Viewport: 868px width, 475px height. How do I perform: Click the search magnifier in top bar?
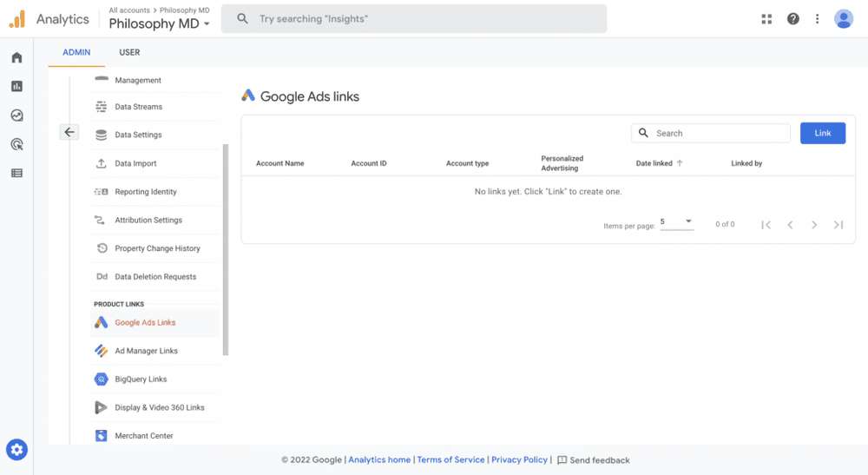coord(242,19)
